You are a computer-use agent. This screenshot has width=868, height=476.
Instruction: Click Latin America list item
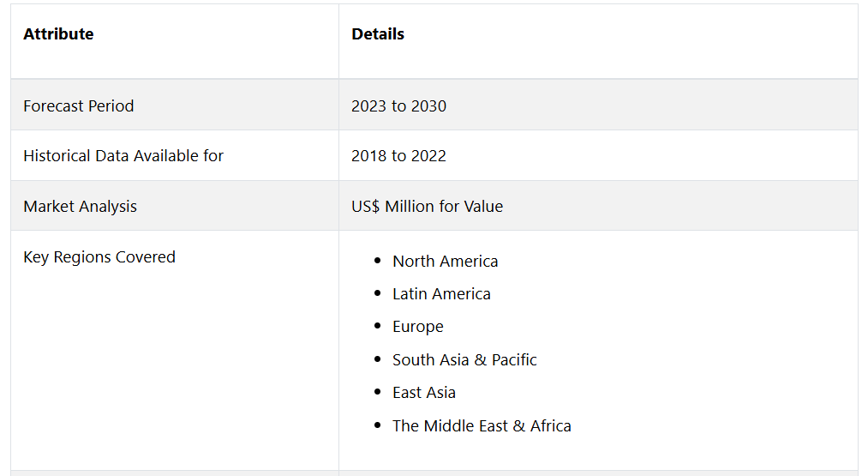[441, 294]
